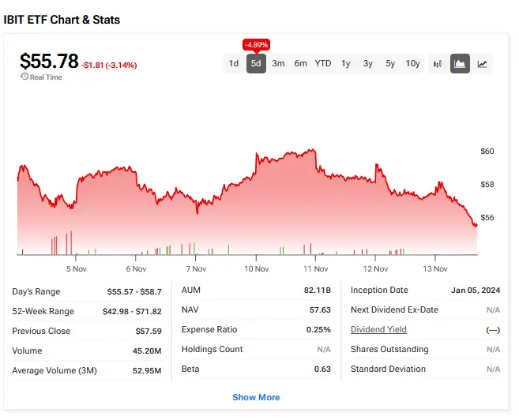Screen dimensions: 519x420
Task: Switch to line chart view
Action: [x=482, y=64]
